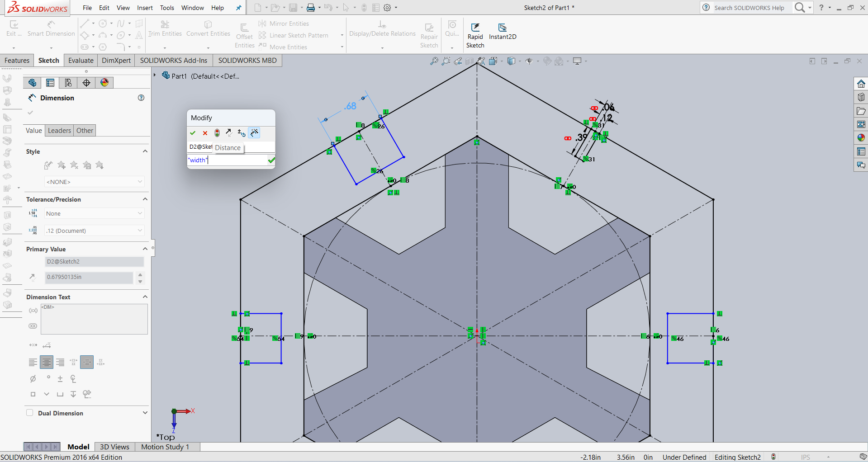Image resolution: width=868 pixels, height=462 pixels.
Task: Switch to the Leaders tab
Action: pyautogui.click(x=59, y=131)
